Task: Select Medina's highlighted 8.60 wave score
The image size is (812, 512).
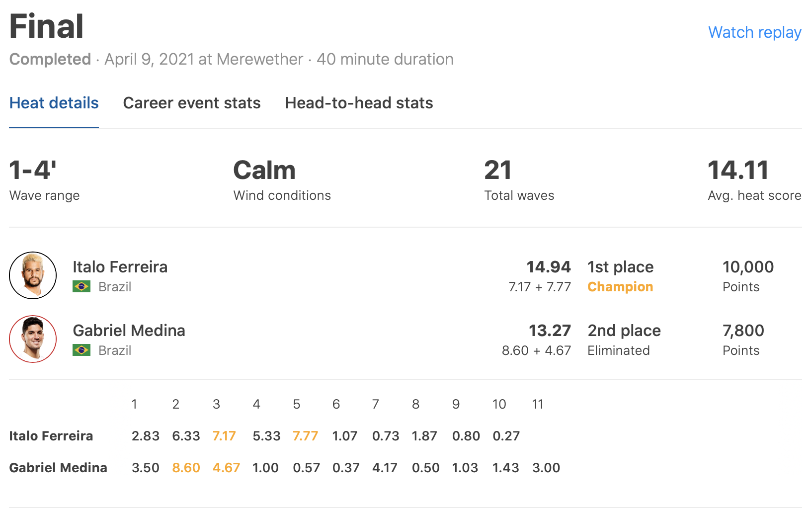Action: point(186,468)
